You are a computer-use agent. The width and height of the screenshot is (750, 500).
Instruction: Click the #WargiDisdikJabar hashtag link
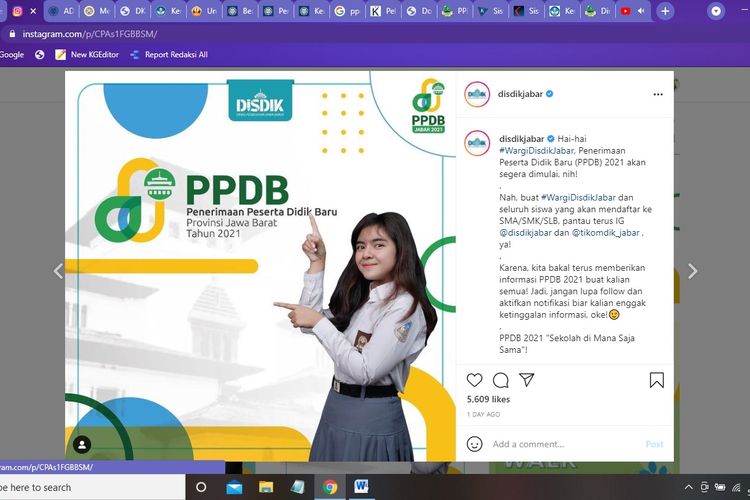click(535, 150)
